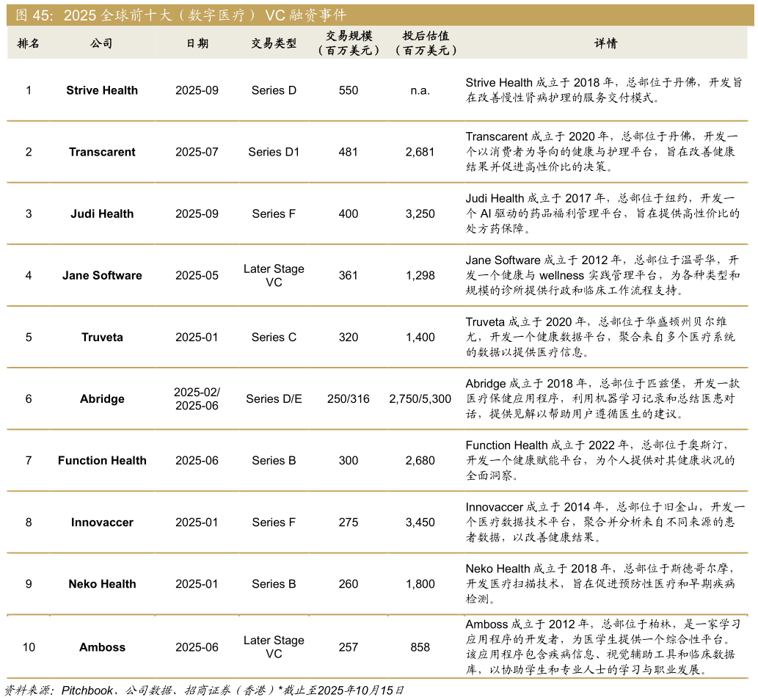Click second row cell under 日期 column
The image size is (758, 700).
click(x=197, y=151)
